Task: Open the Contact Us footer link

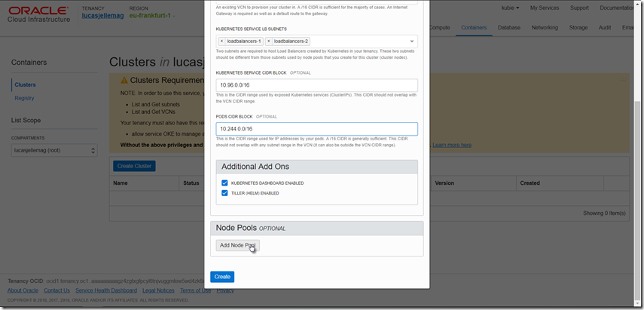Action: pos(56,290)
